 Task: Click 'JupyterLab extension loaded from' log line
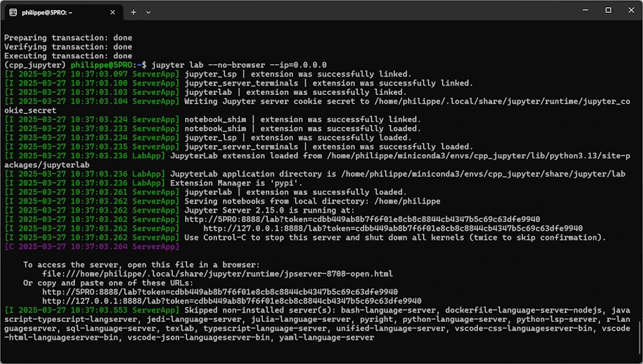317,161
